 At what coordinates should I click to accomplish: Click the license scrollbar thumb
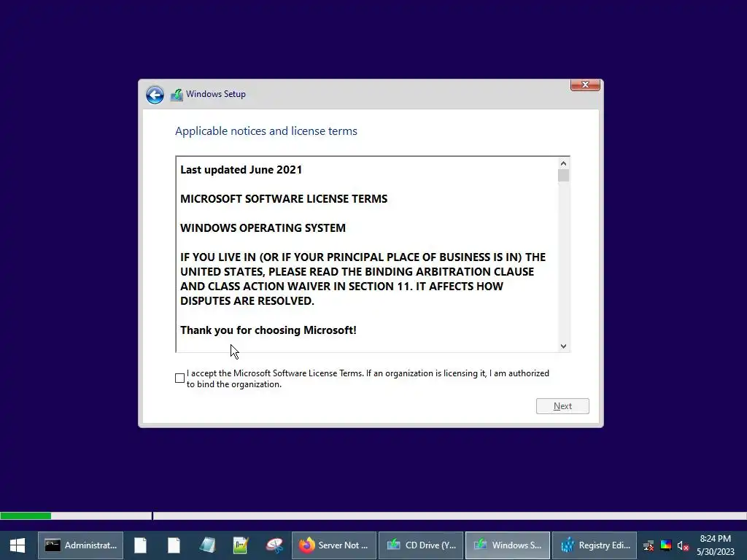coord(564,176)
